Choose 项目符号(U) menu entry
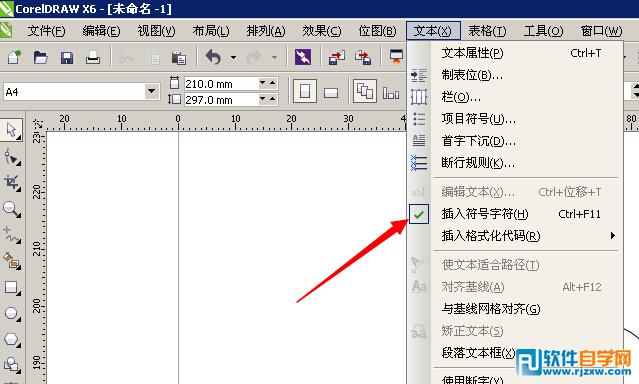 coord(515,119)
